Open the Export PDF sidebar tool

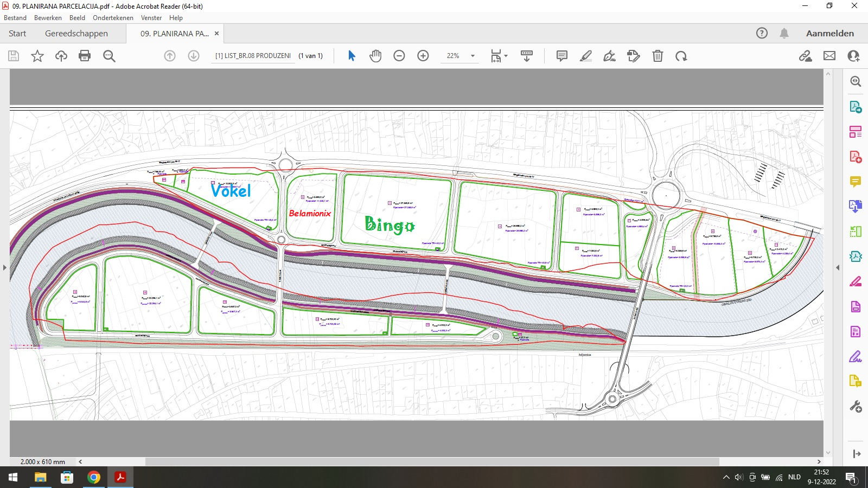(856, 107)
